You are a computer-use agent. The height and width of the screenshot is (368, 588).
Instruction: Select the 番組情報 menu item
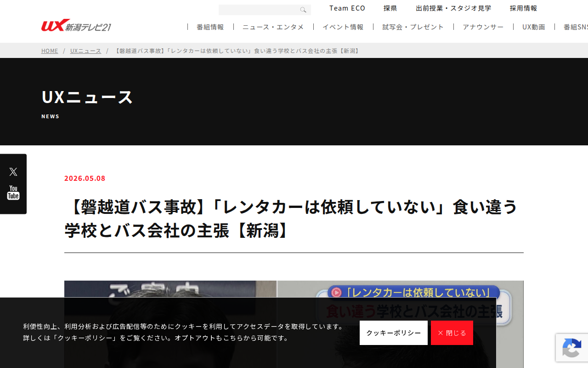coord(210,27)
